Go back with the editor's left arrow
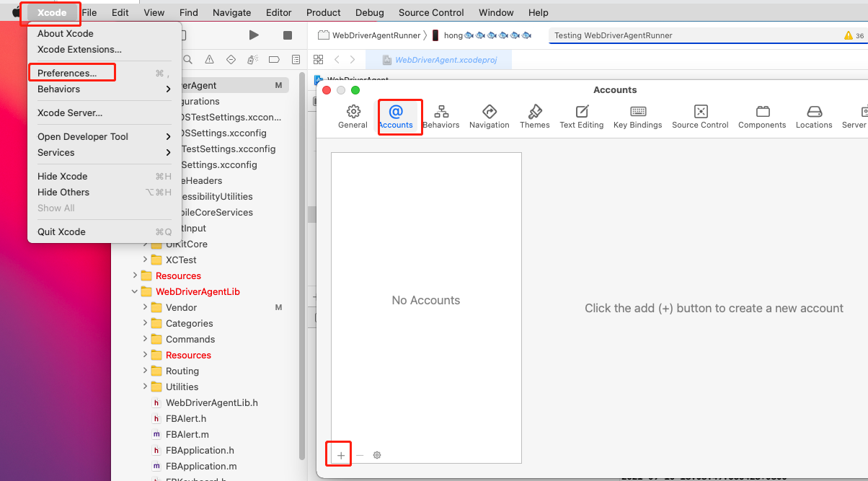 (x=337, y=60)
